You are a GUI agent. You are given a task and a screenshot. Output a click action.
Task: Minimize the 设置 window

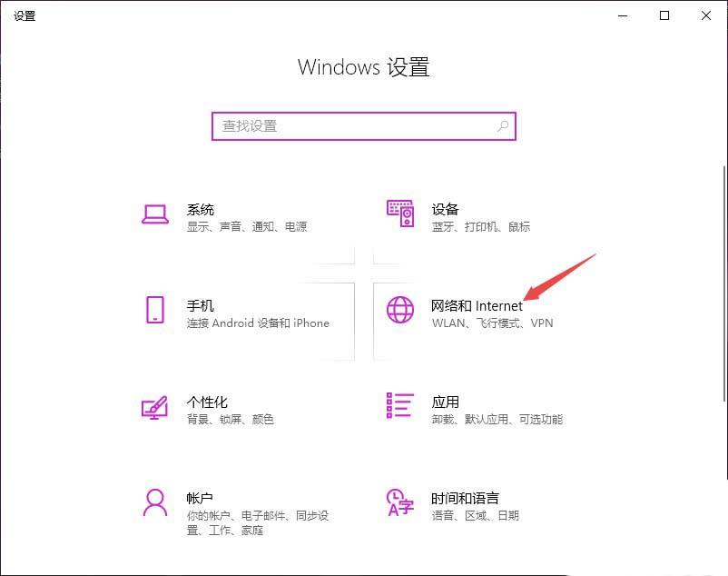[x=623, y=15]
